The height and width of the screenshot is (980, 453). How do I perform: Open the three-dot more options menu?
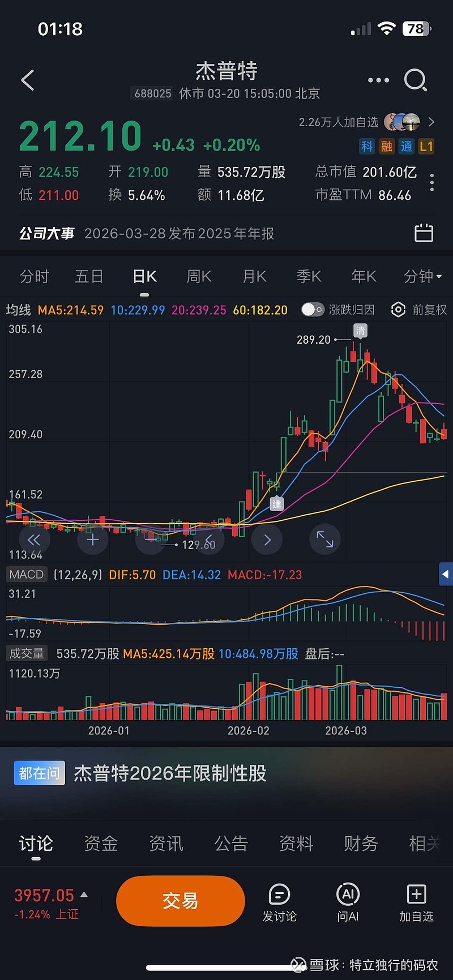[378, 80]
